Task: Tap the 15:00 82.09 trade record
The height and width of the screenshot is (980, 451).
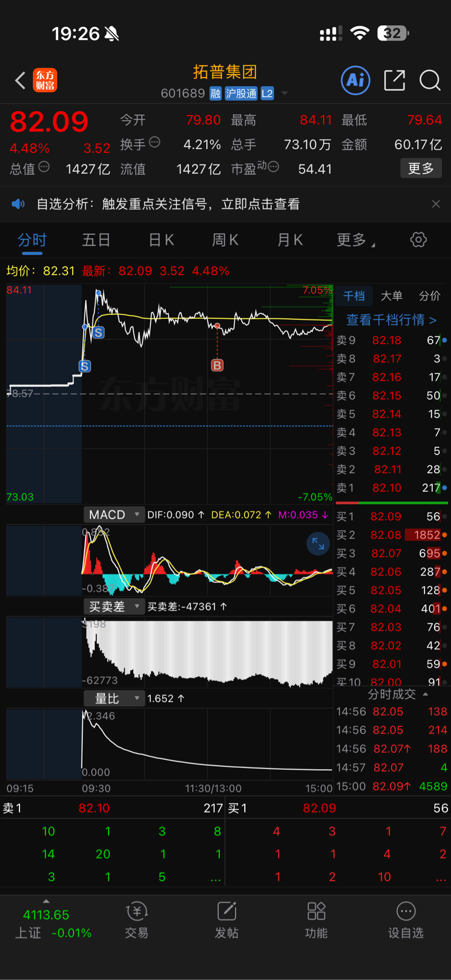Action: [392, 786]
